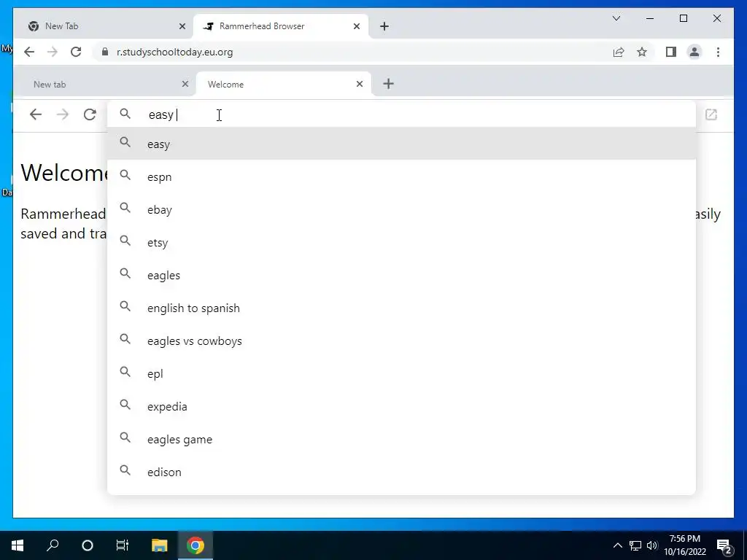
Task: Close the Chrome New Tab tab
Action: tap(182, 26)
